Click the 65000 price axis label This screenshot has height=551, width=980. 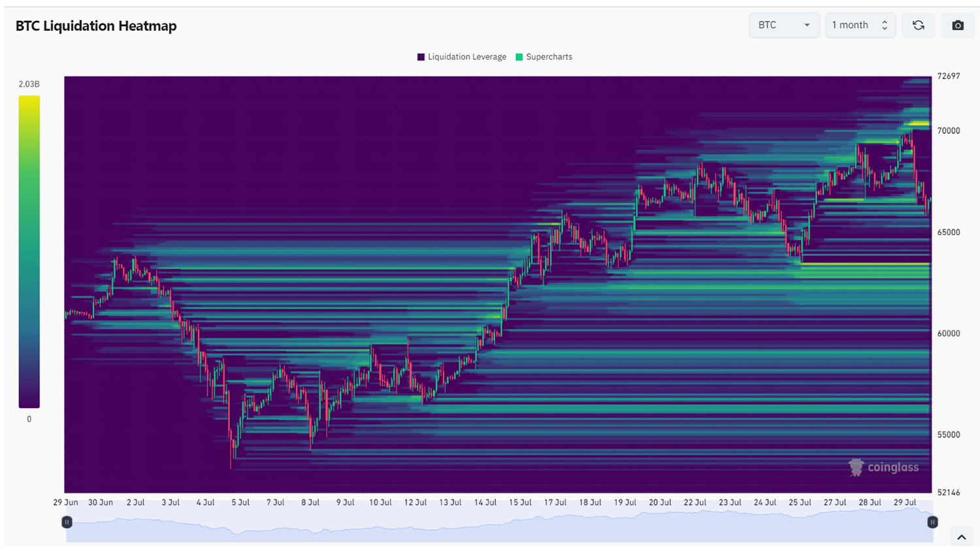pyautogui.click(x=949, y=232)
